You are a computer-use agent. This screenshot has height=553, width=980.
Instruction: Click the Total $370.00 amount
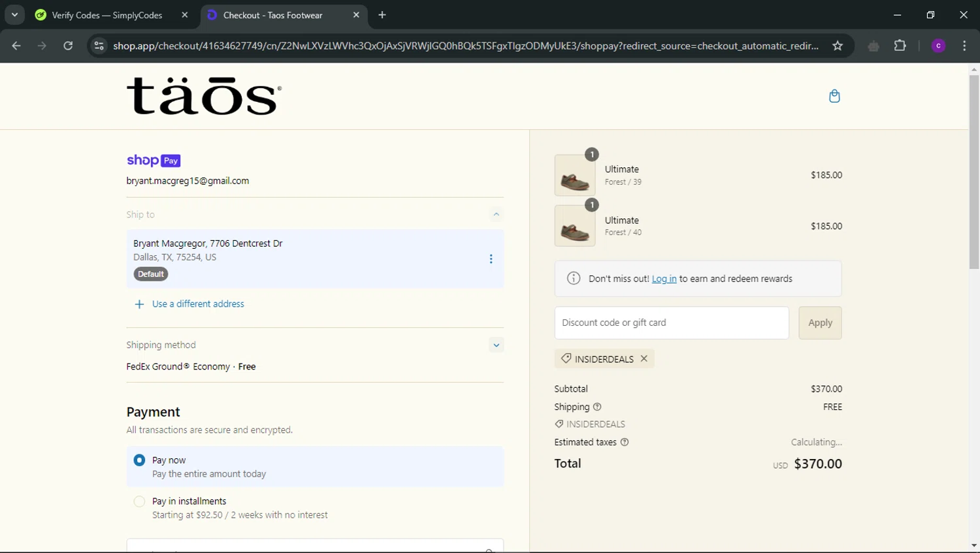818,464
